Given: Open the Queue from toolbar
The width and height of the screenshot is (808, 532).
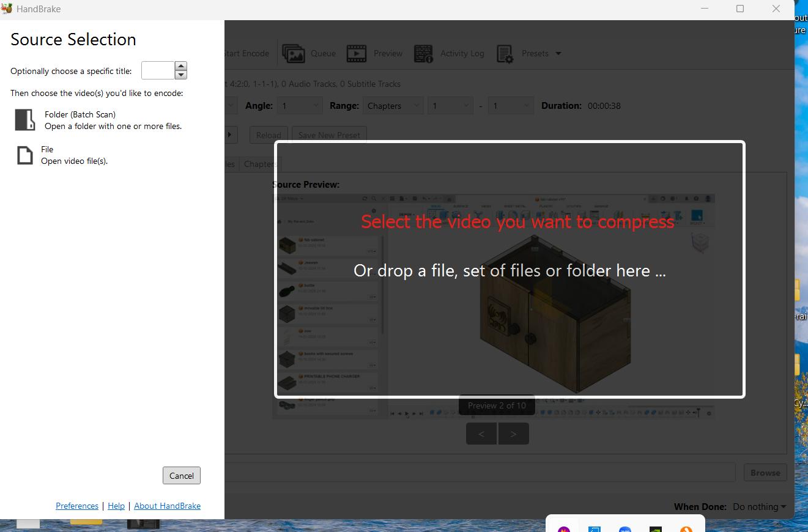Looking at the screenshot, I should pyautogui.click(x=309, y=53).
